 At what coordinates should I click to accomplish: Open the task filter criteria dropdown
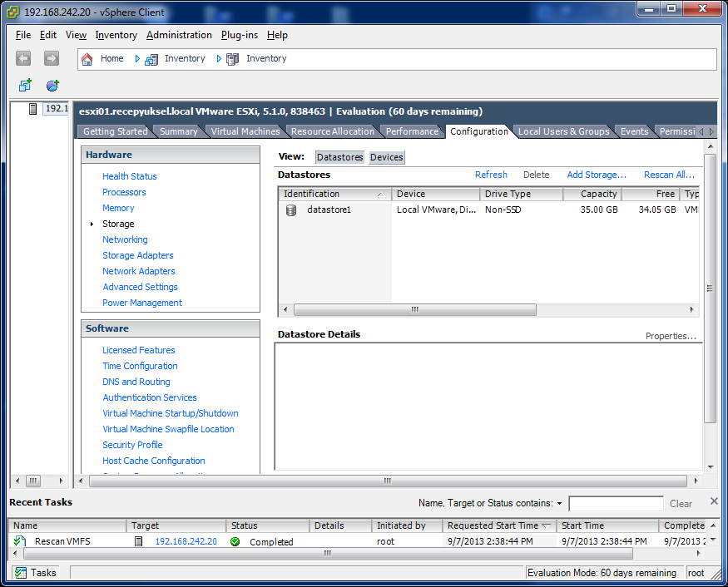559,504
